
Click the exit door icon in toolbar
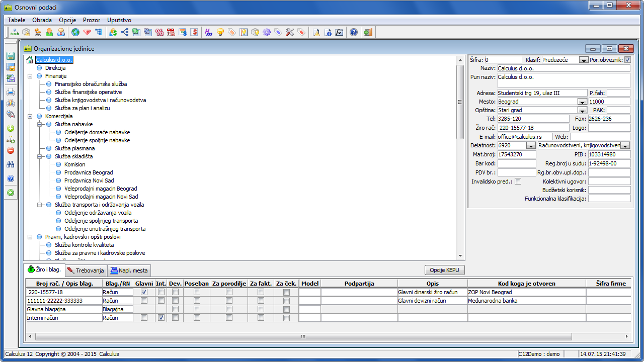(x=368, y=33)
